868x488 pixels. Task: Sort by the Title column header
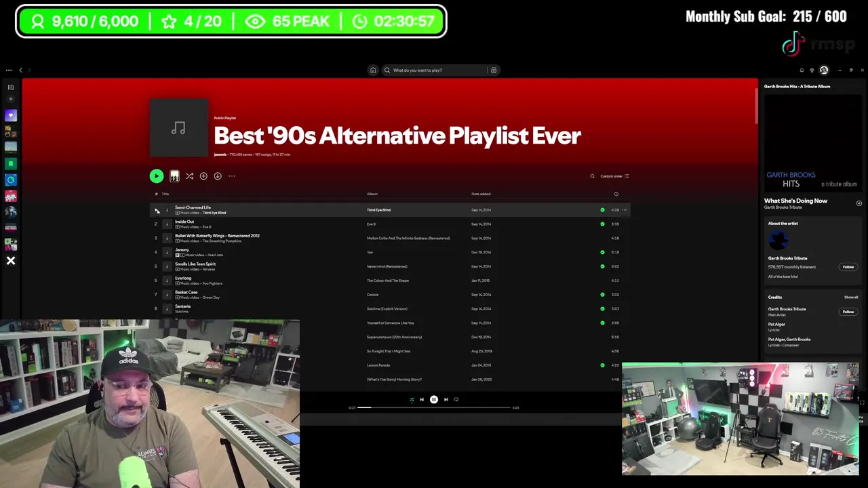(x=165, y=194)
